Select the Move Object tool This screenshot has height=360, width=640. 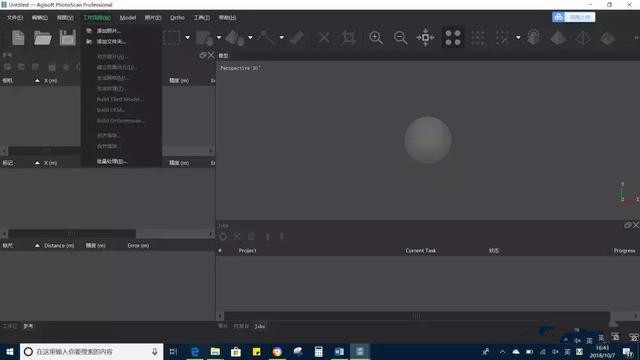coord(235,38)
